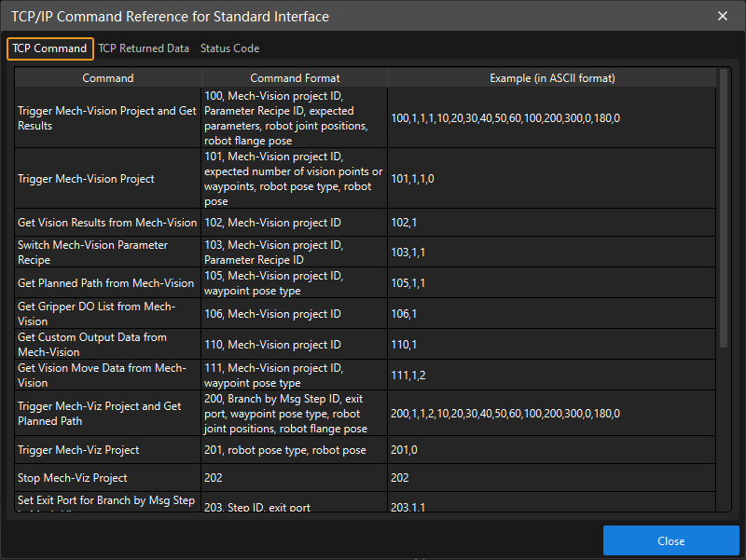This screenshot has width=746, height=560.
Task: Click the example cell showing 101,1,1,0
Action: coord(552,179)
